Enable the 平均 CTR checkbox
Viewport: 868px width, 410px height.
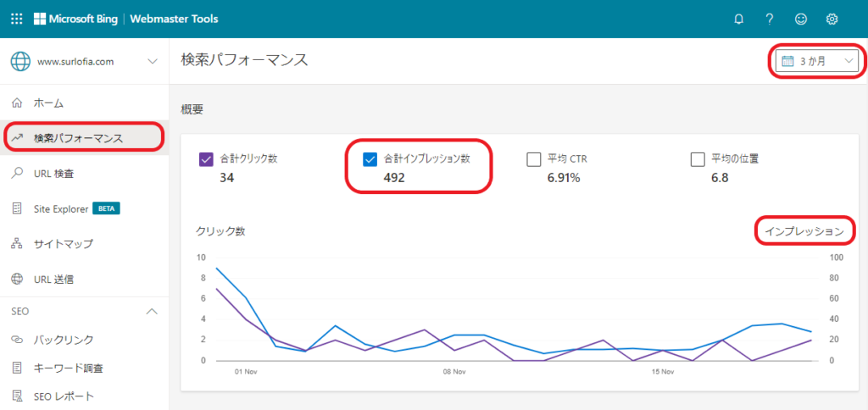click(x=534, y=159)
